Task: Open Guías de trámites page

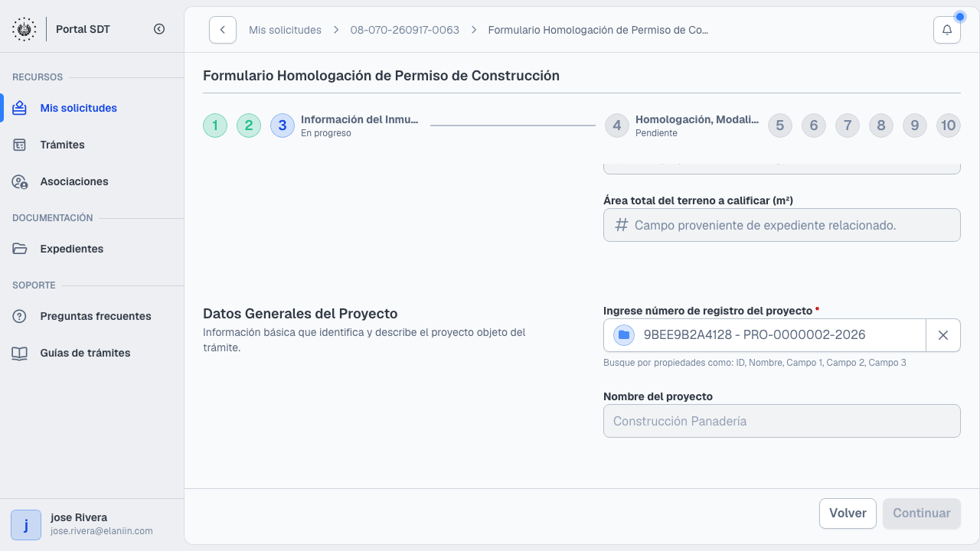Action: click(92, 353)
